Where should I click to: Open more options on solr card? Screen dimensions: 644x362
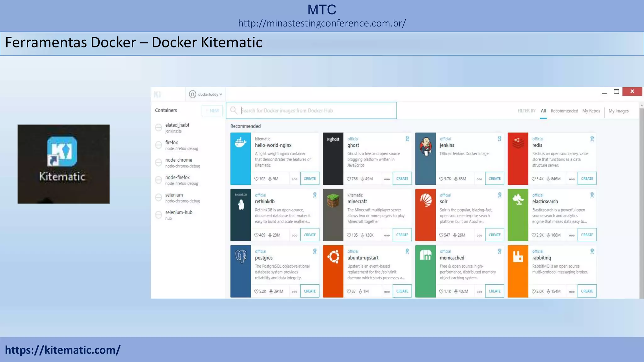pyautogui.click(x=479, y=235)
